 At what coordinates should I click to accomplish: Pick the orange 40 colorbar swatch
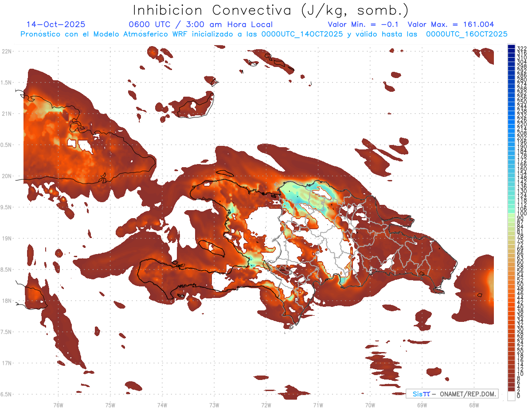click(512, 307)
